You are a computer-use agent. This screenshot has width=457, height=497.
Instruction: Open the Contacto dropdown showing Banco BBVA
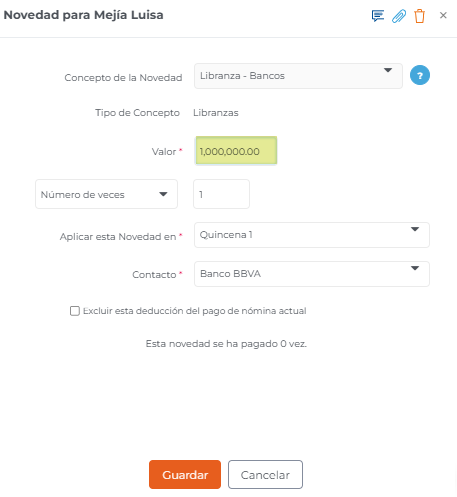tap(312, 274)
